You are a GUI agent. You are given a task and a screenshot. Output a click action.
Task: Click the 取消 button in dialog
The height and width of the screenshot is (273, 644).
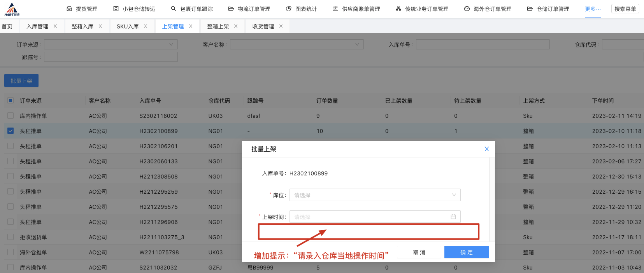pyautogui.click(x=419, y=252)
